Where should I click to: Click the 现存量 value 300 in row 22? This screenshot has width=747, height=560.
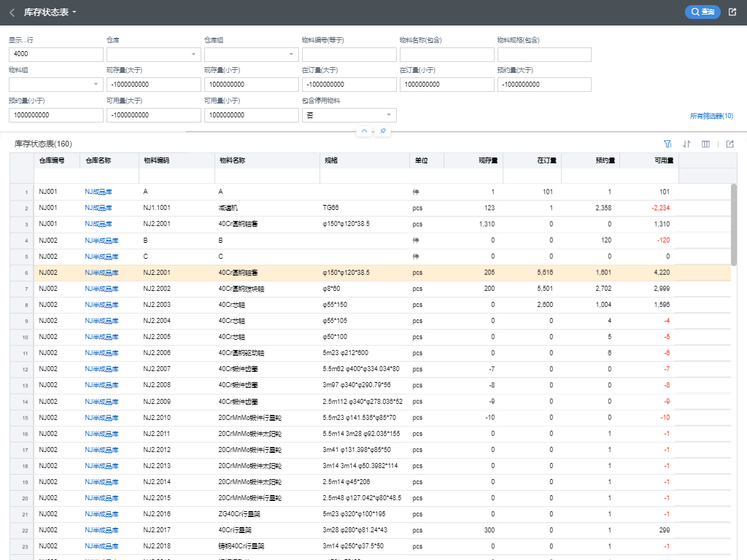pyautogui.click(x=489, y=530)
